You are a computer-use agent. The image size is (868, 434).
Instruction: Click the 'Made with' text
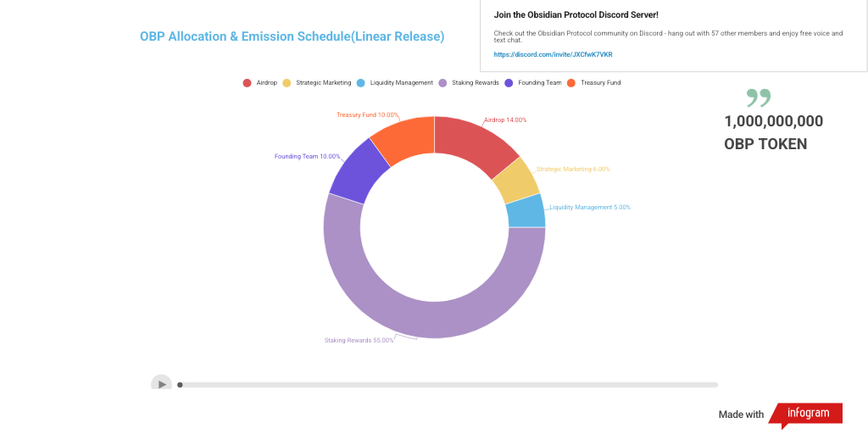pyautogui.click(x=741, y=415)
